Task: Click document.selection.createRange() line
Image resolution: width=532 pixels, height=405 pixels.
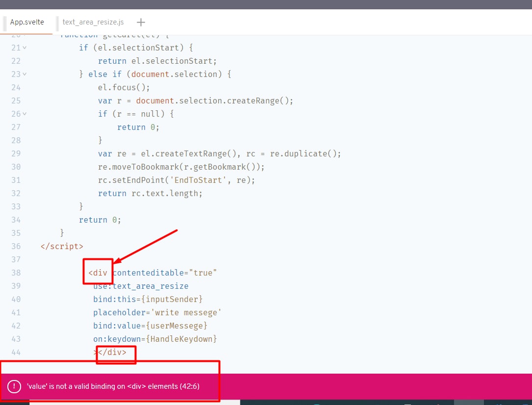Action: [196, 101]
